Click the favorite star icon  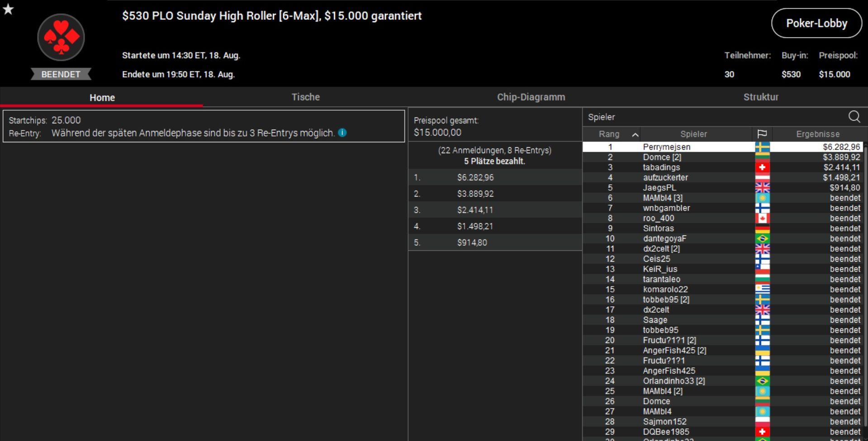pyautogui.click(x=8, y=9)
